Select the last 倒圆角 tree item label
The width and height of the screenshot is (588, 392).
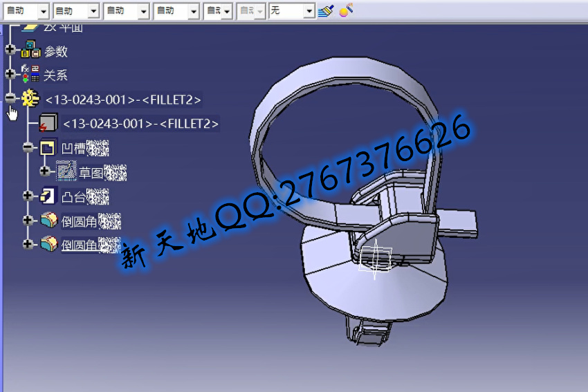[80, 245]
